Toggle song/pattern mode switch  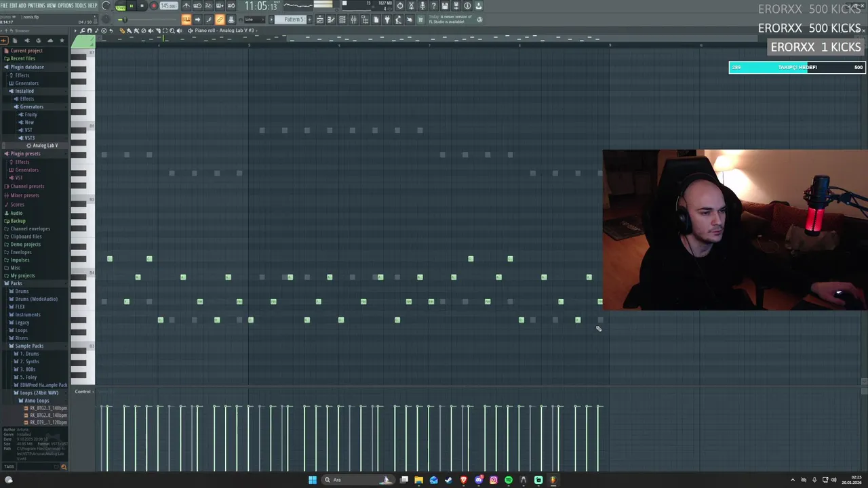pos(120,6)
